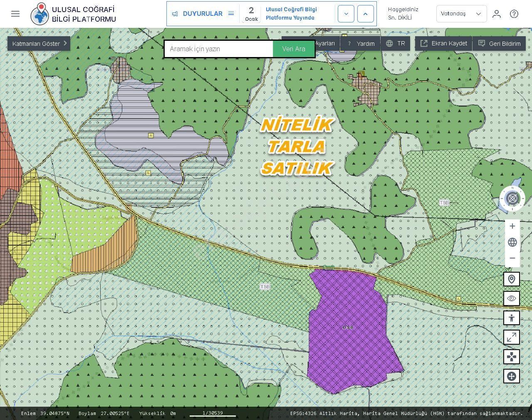532x420 pixels.
Task: Expand Katmanları Göster layers panel
Action: point(39,44)
